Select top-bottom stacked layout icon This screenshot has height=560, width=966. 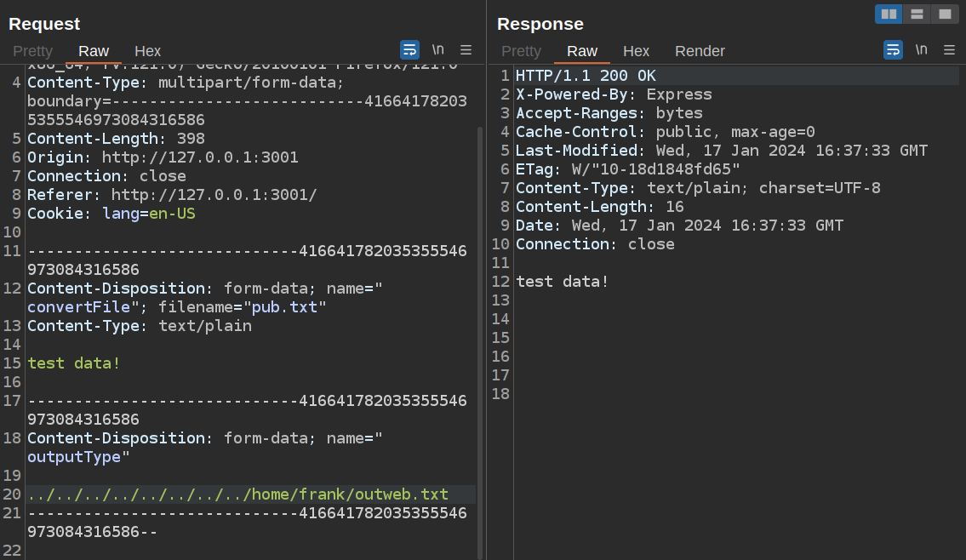pyautogui.click(x=917, y=14)
